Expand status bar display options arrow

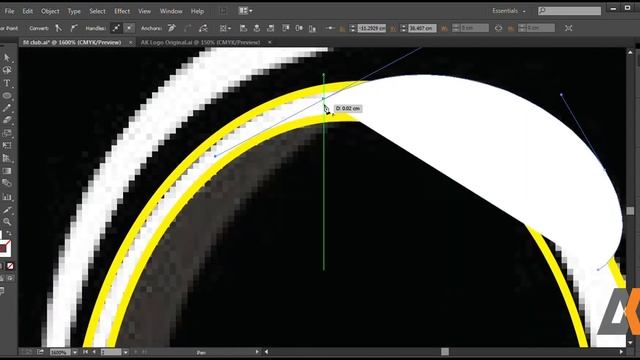(257, 352)
